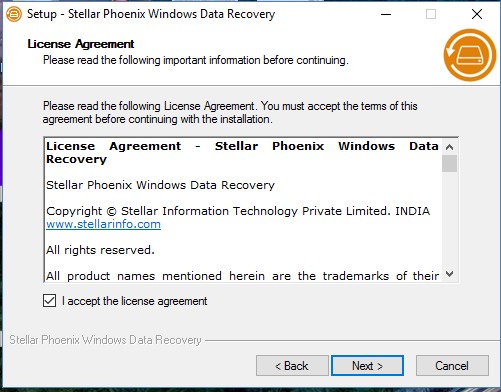
Task: Click the license text scroll up arrow
Action: [449, 147]
